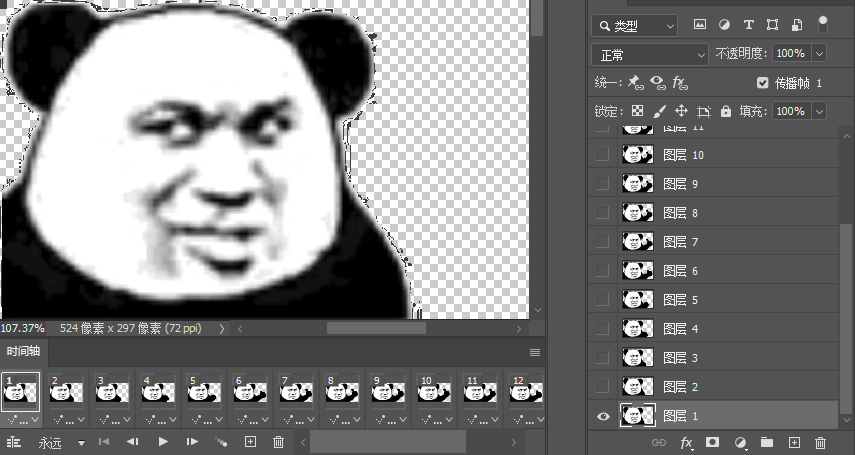This screenshot has height=455, width=855.
Task: Click the 107.37% zoom level field
Action: pos(23,328)
